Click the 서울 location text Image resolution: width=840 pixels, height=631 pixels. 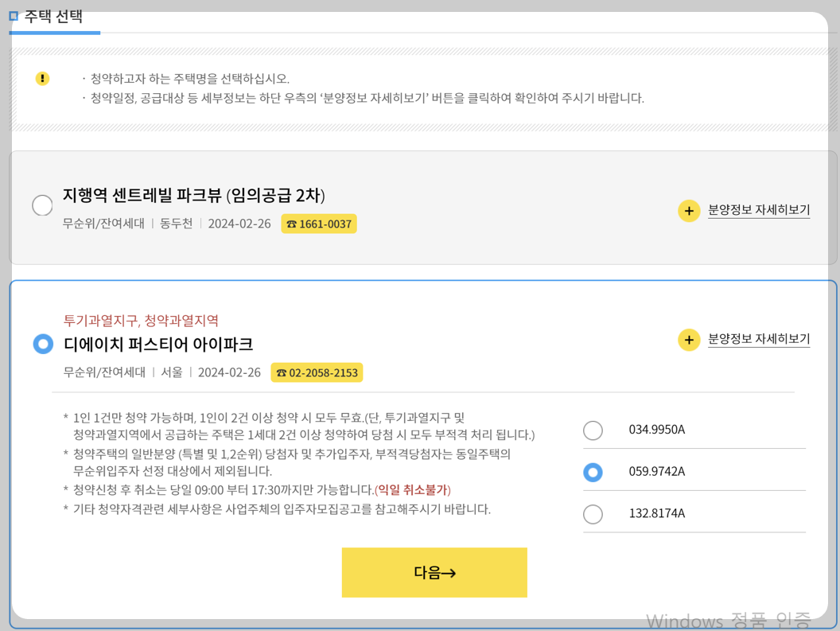172,372
